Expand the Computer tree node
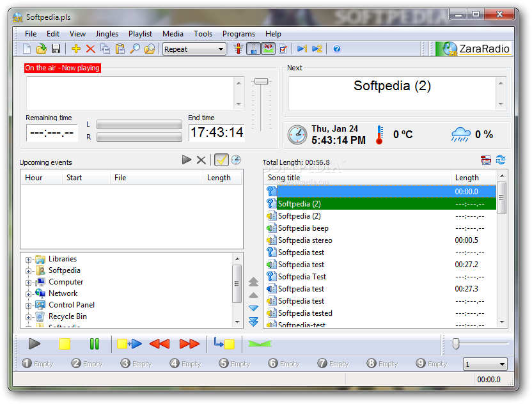This screenshot has width=532, height=404. click(29, 283)
